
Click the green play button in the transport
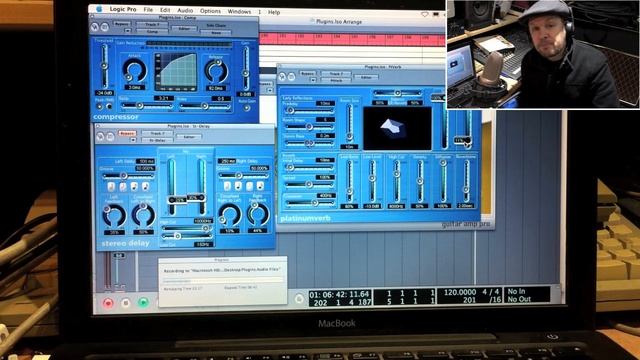click(143, 302)
